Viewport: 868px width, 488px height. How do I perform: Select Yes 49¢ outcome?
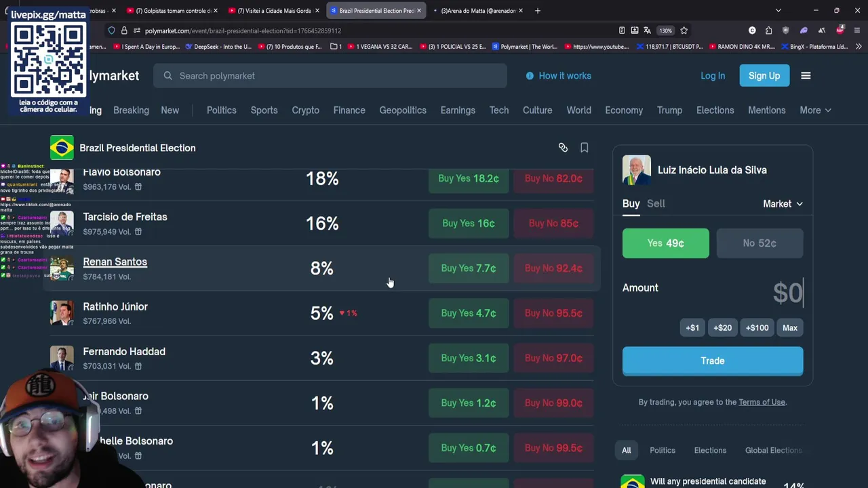[666, 243]
